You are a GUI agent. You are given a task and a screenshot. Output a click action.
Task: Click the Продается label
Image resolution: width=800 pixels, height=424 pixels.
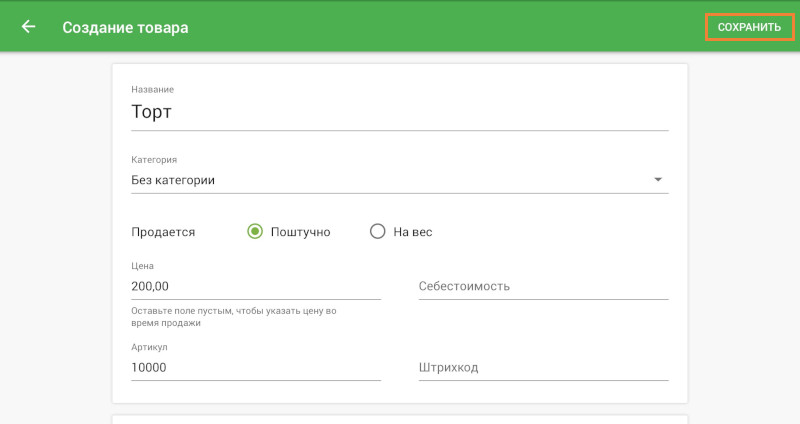(x=163, y=231)
